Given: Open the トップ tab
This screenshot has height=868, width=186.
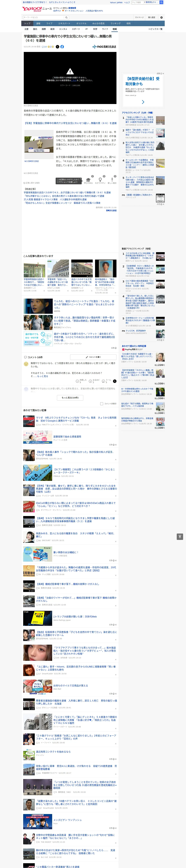Looking at the screenshot, I should pyautogui.click(x=27, y=24).
